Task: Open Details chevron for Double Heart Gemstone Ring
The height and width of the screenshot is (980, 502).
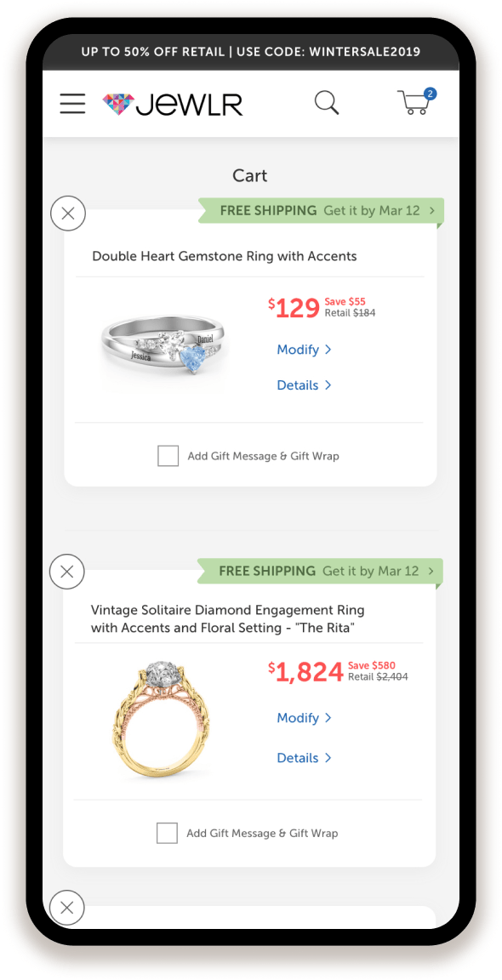Action: pos(305,385)
